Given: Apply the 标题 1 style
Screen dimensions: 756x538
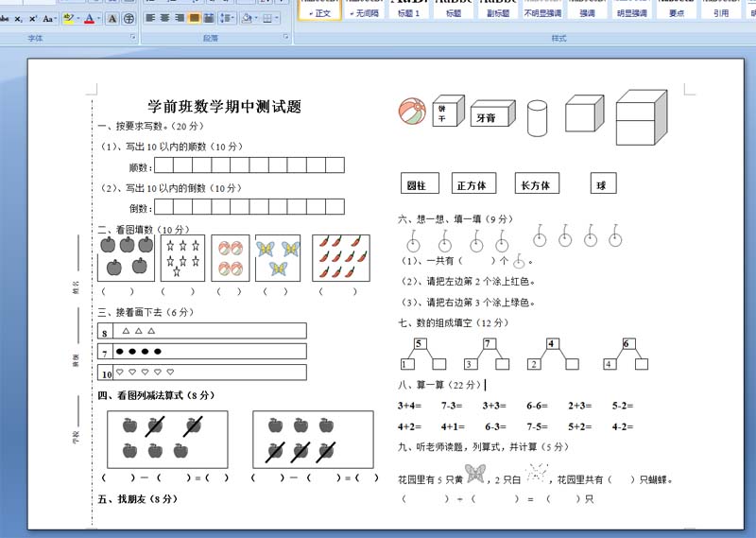Looking at the screenshot, I should 408,10.
